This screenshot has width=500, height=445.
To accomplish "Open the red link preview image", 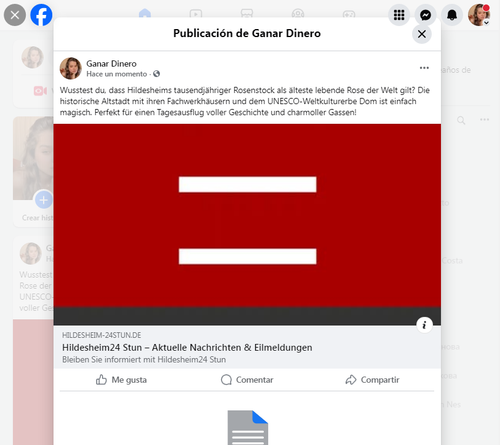I will pyautogui.click(x=247, y=224).
